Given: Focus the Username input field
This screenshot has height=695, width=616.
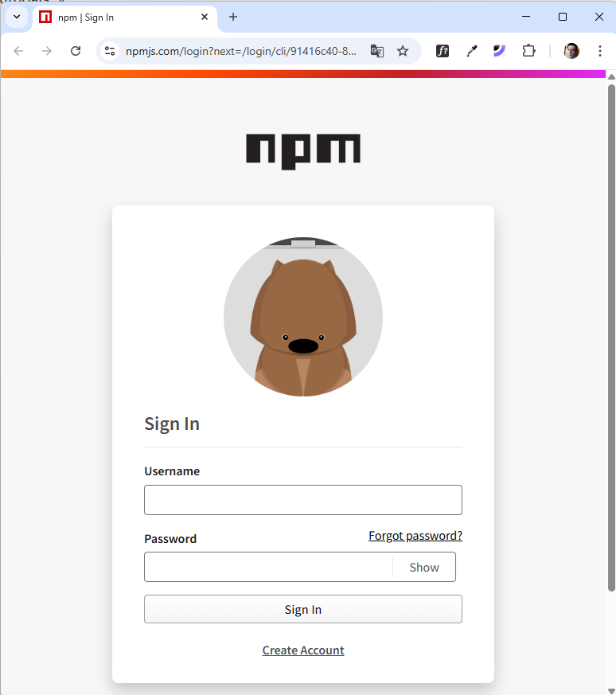Looking at the screenshot, I should pos(302,500).
